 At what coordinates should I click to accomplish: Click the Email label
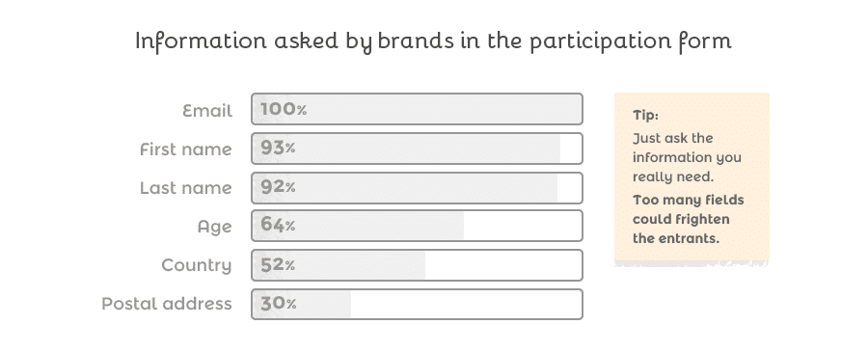coord(207,111)
